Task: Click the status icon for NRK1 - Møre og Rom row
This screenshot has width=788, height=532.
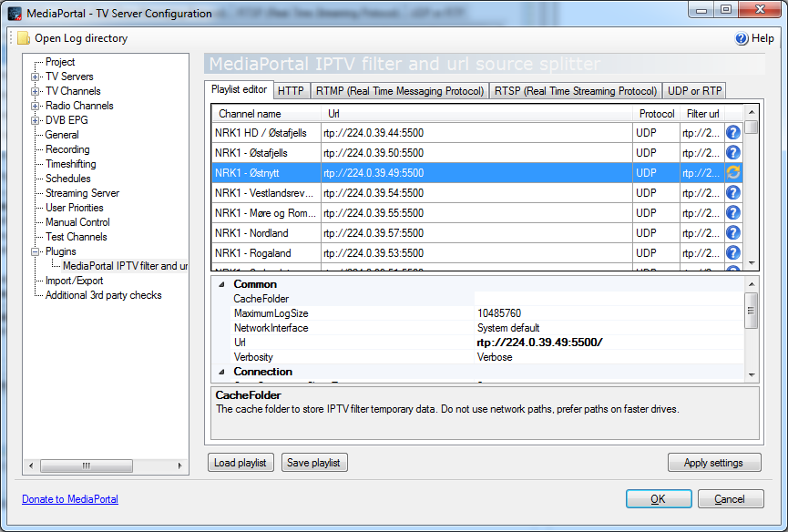Action: point(733,213)
